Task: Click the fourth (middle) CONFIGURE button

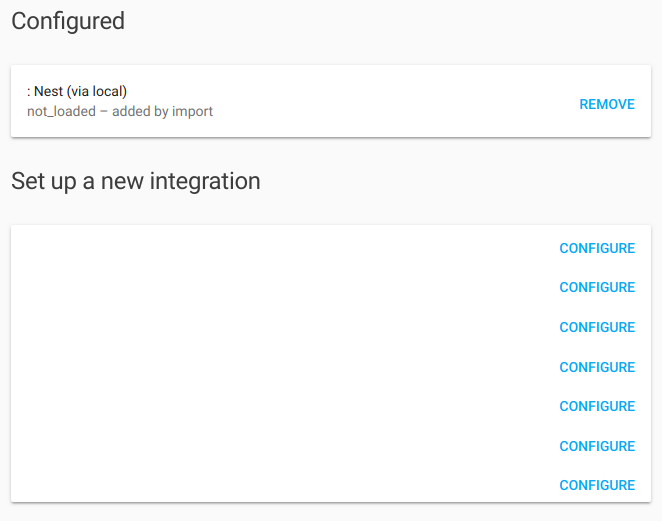Action: [x=597, y=367]
